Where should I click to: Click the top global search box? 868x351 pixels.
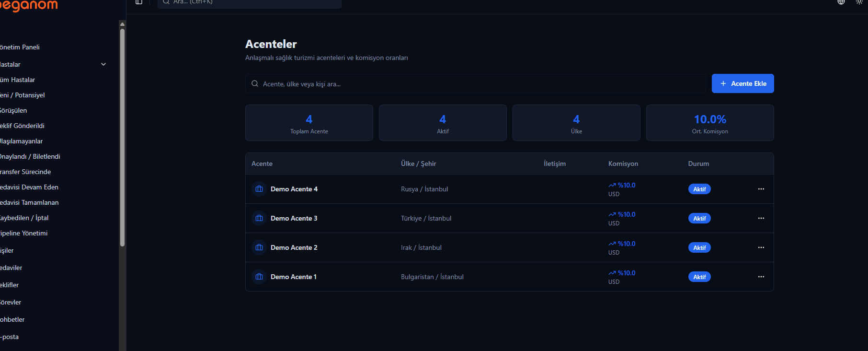pos(249,2)
